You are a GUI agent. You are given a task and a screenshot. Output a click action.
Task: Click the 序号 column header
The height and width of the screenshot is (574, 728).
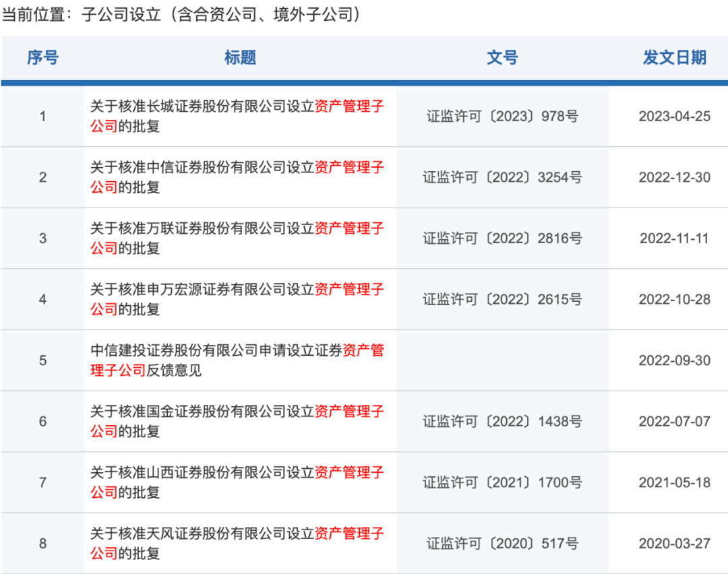[42, 57]
